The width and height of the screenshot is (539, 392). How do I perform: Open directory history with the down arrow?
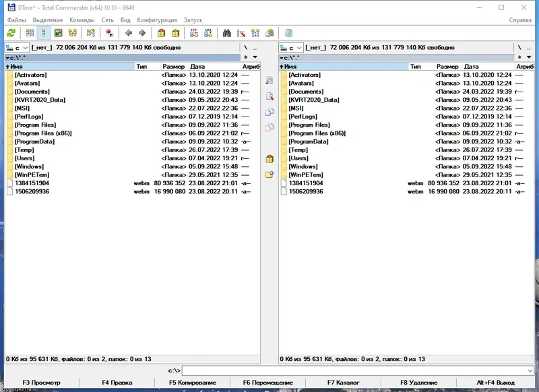(255, 57)
